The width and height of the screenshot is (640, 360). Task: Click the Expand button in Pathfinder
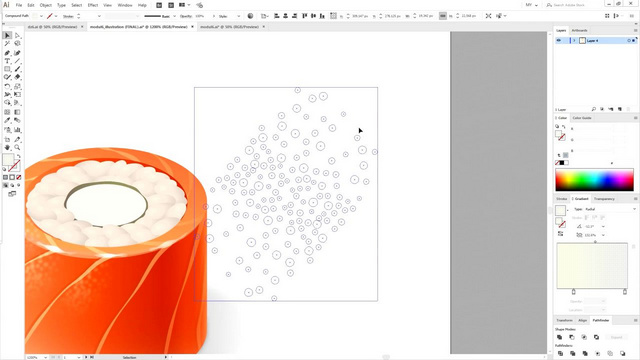[616, 337]
